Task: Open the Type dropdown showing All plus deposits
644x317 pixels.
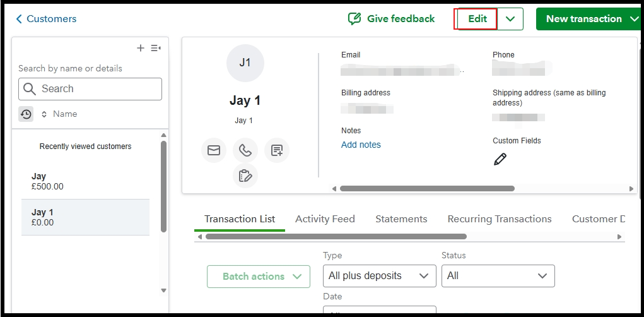Action: click(380, 276)
